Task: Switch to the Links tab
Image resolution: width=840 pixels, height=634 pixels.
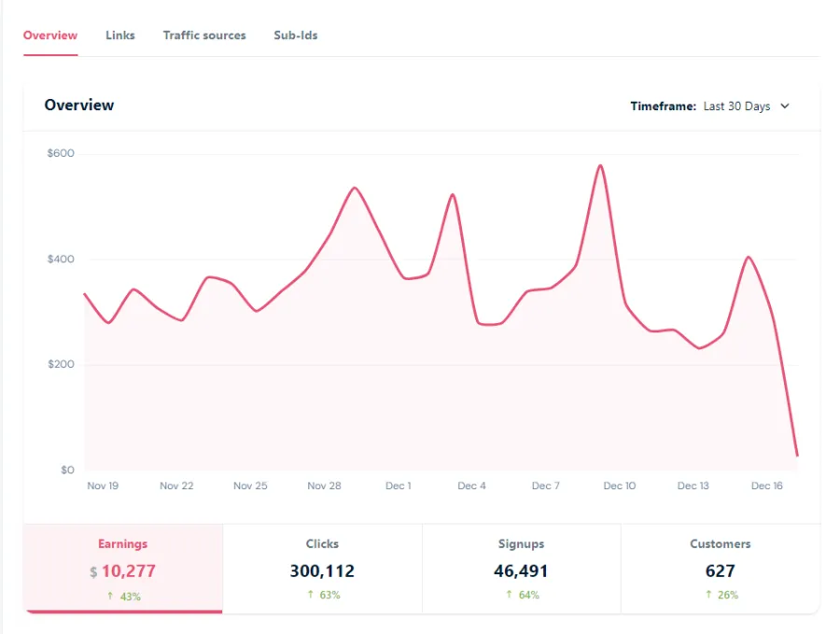Action: (119, 35)
